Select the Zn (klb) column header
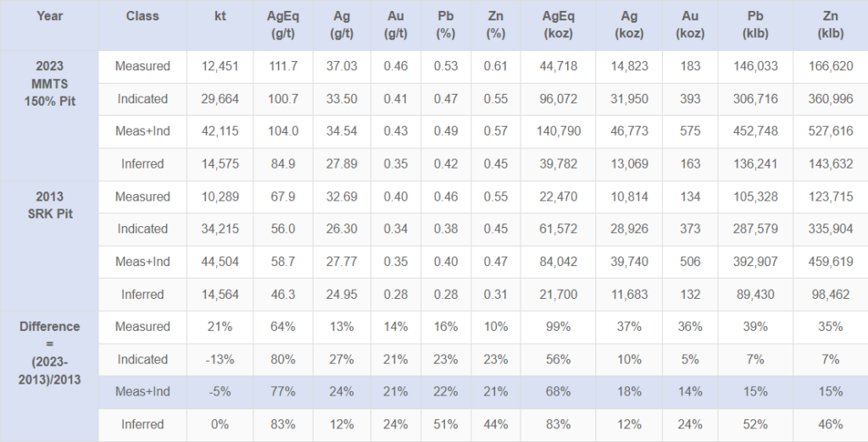This screenshot has height=442, width=868. point(829,25)
